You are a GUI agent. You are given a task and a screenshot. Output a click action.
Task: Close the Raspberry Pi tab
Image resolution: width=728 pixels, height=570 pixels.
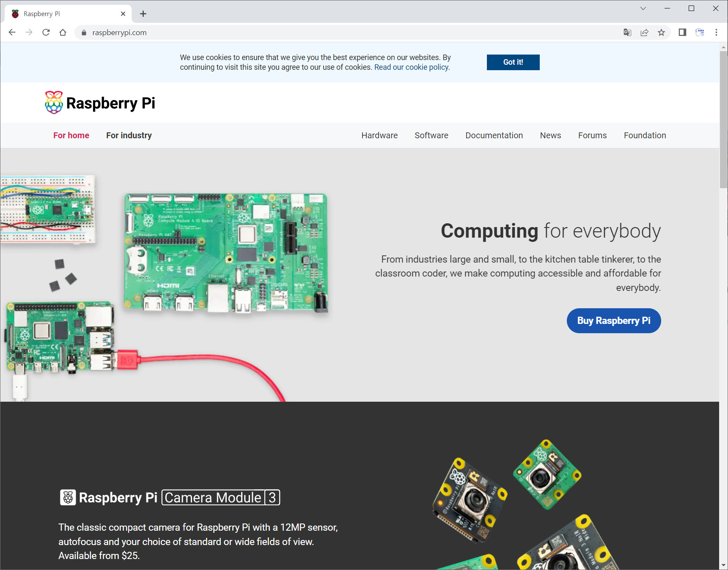(123, 14)
